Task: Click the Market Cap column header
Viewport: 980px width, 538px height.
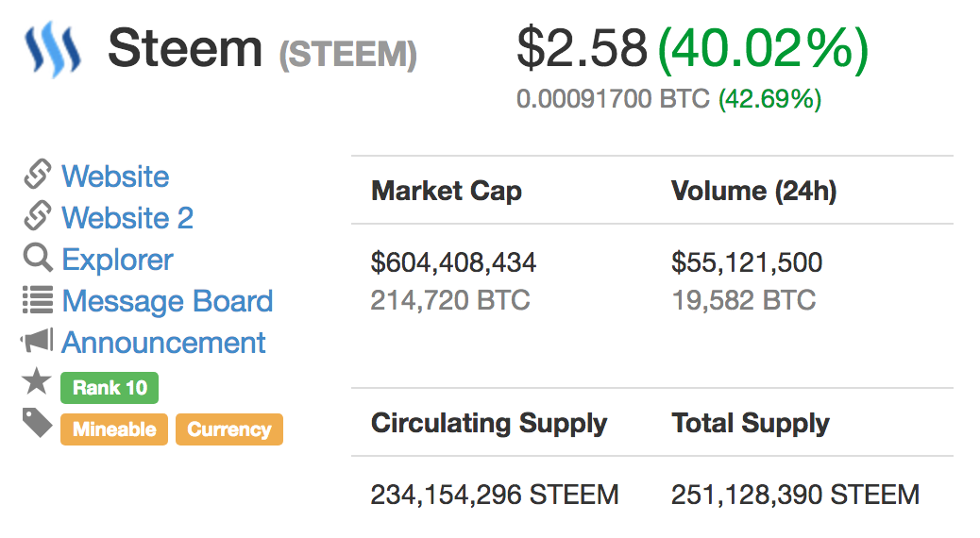Action: 447,192
